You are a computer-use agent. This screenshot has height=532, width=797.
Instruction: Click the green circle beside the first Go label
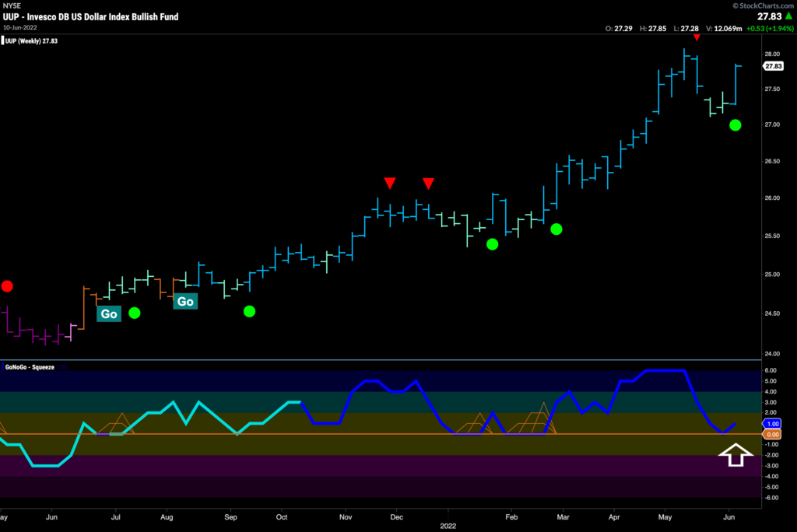[x=134, y=313]
